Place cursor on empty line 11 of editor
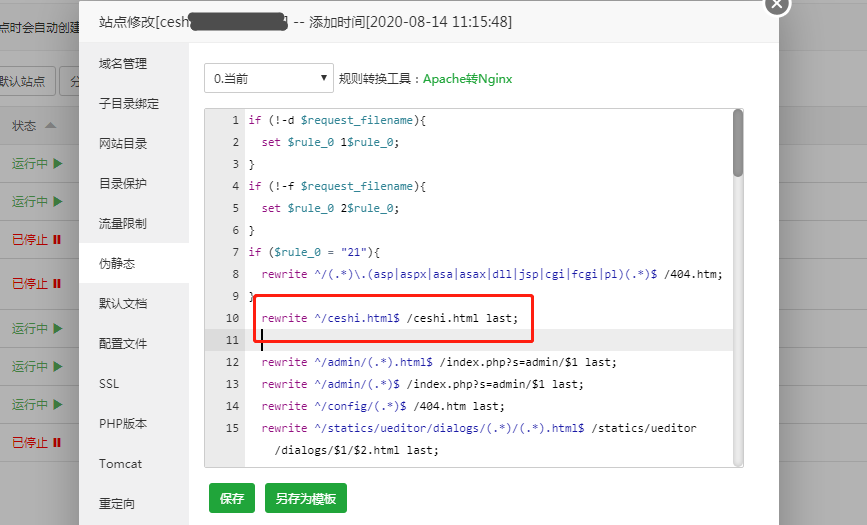The width and height of the screenshot is (867, 525). pos(489,340)
